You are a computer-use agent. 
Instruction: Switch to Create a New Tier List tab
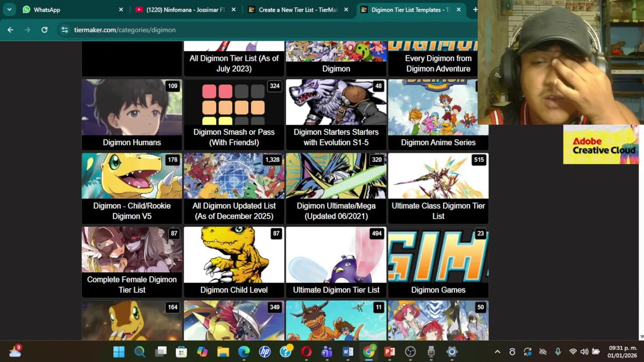click(297, 10)
